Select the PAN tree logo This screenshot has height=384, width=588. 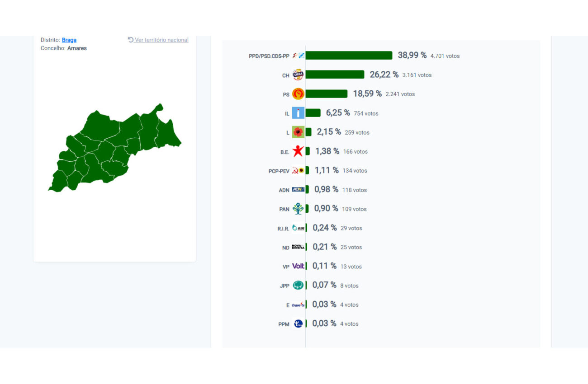point(298,209)
